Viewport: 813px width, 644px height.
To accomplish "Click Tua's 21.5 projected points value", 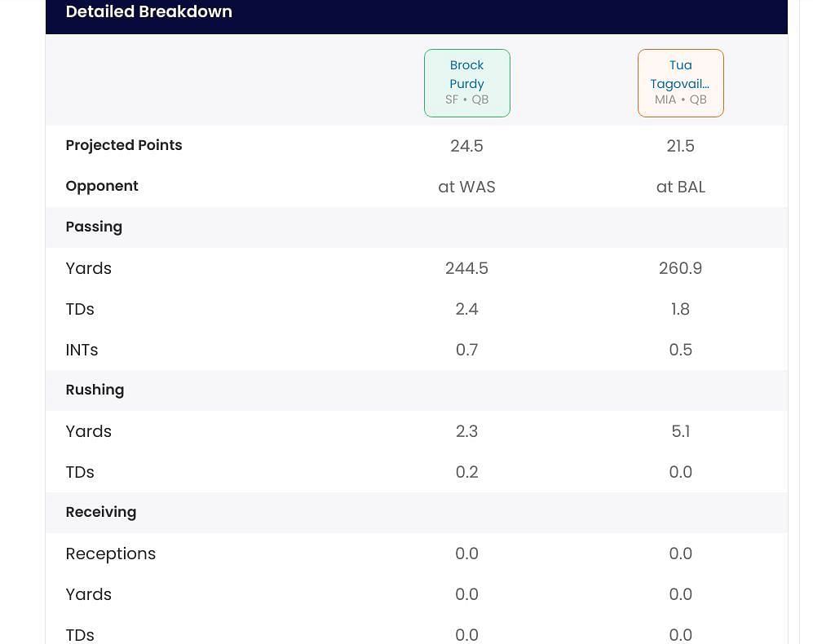I will click(x=680, y=146).
